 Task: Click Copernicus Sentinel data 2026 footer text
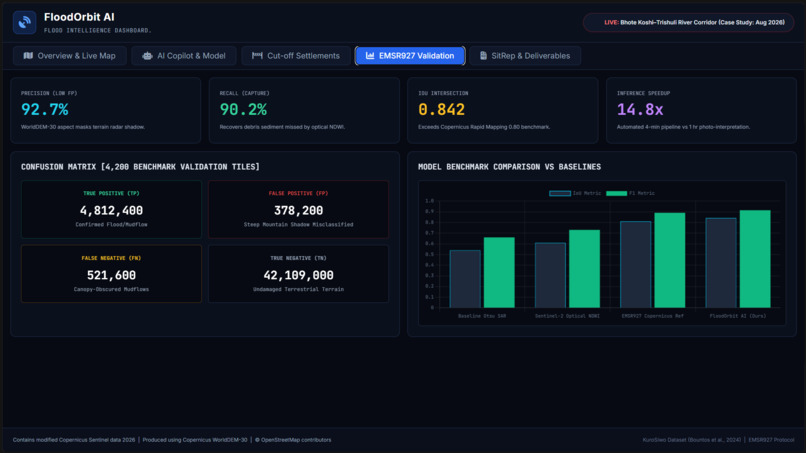coord(74,440)
